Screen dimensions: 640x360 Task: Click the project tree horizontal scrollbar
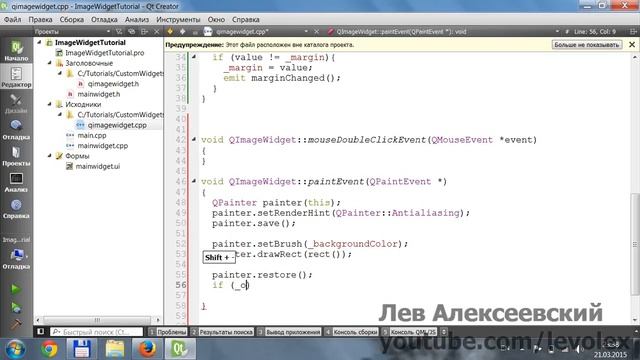pos(97,320)
